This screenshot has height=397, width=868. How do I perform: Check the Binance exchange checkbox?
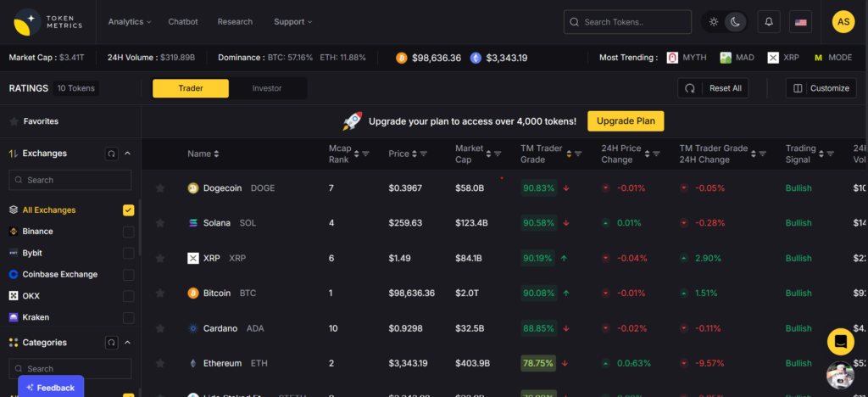tap(129, 232)
